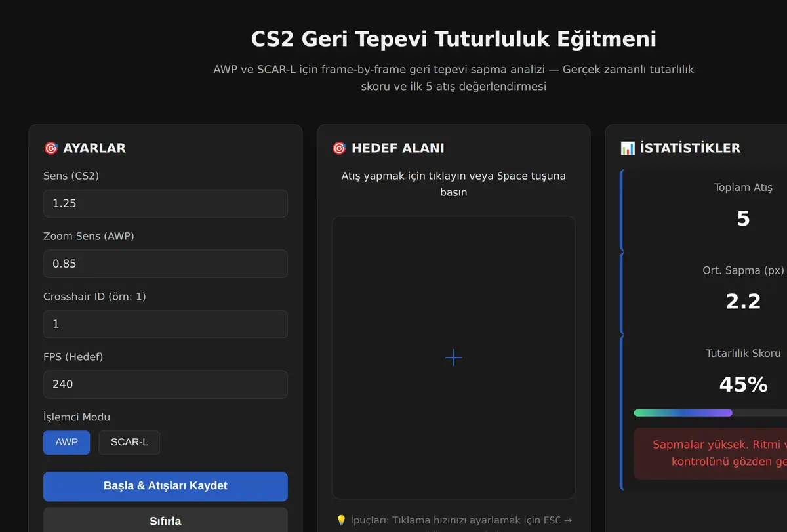The width and height of the screenshot is (787, 532).
Task: Click the Zoom Sens (AWP) input field
Action: point(165,264)
